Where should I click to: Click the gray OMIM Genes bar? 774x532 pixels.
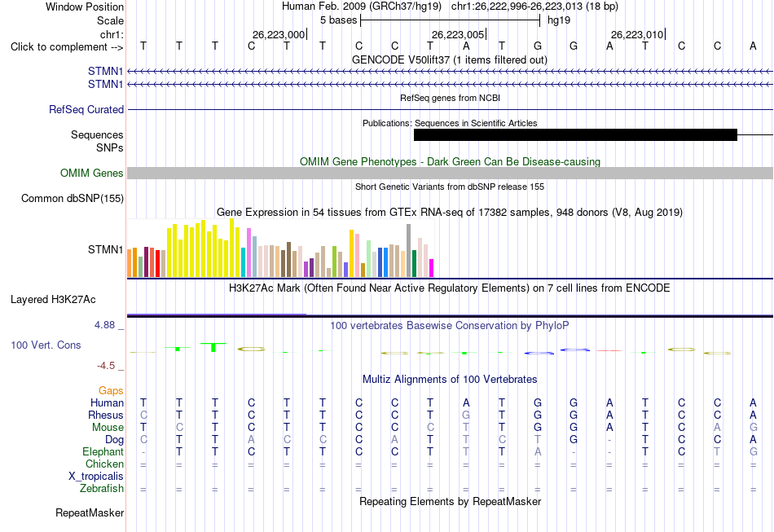coord(451,173)
